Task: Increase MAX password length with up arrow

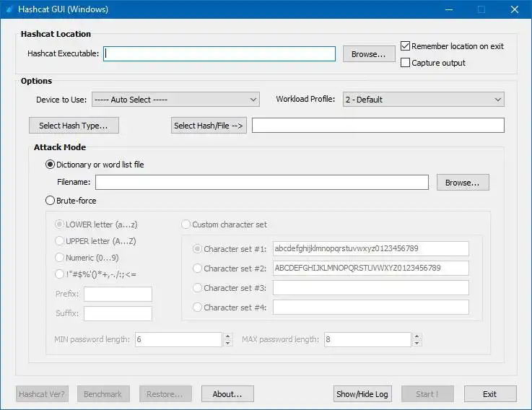Action: point(417,336)
